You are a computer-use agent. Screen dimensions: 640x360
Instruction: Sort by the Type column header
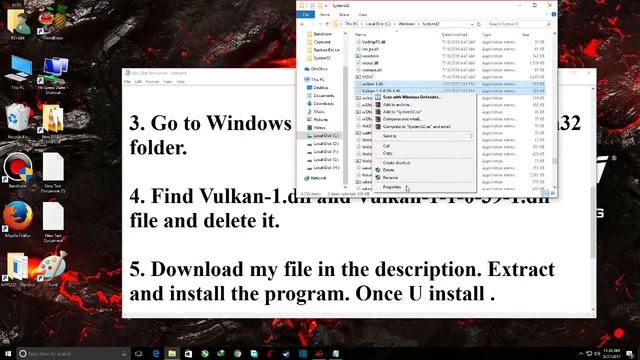coord(487,35)
